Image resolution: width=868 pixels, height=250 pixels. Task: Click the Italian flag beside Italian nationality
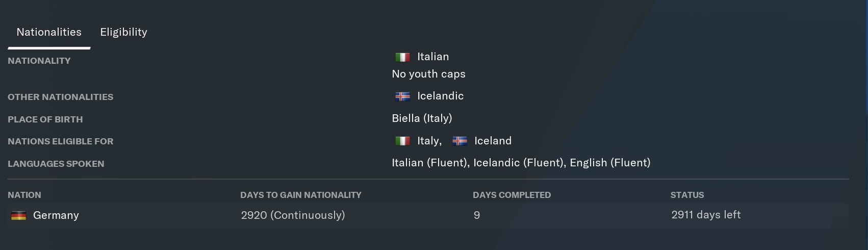click(x=402, y=57)
